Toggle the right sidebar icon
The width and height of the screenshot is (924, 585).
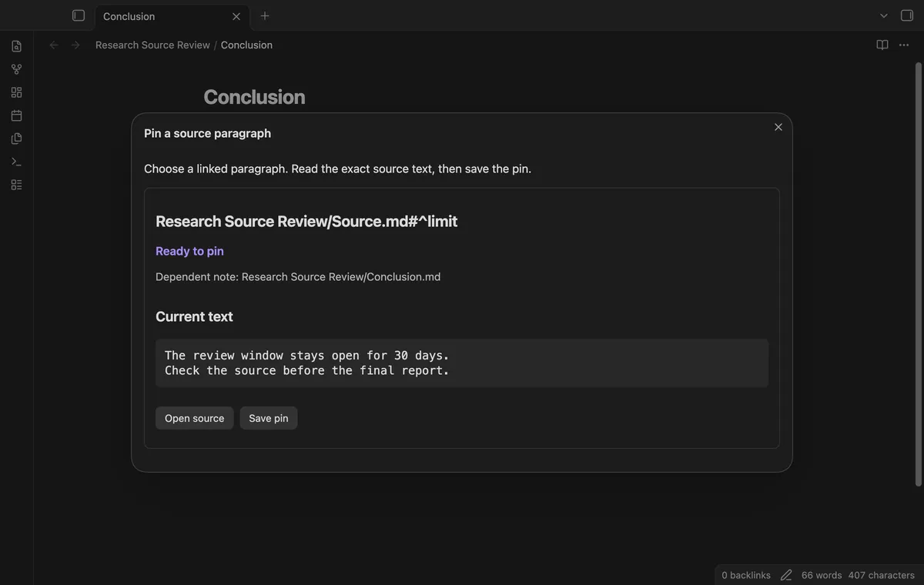click(907, 15)
